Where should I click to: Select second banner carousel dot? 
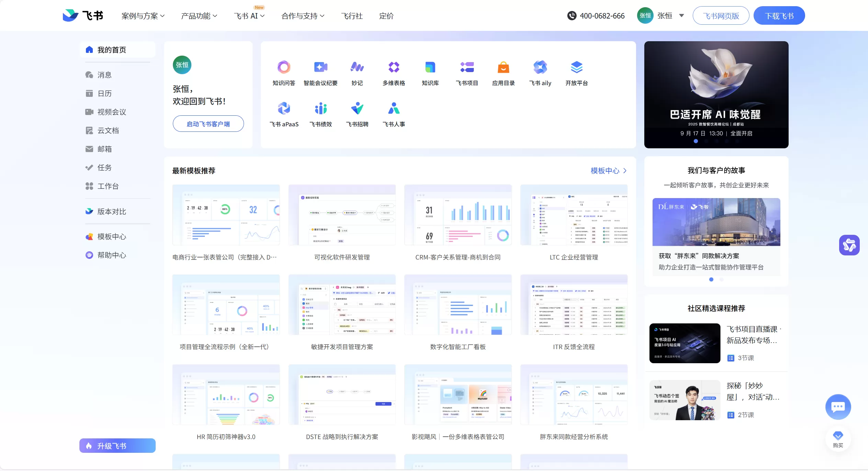pyautogui.click(x=706, y=141)
